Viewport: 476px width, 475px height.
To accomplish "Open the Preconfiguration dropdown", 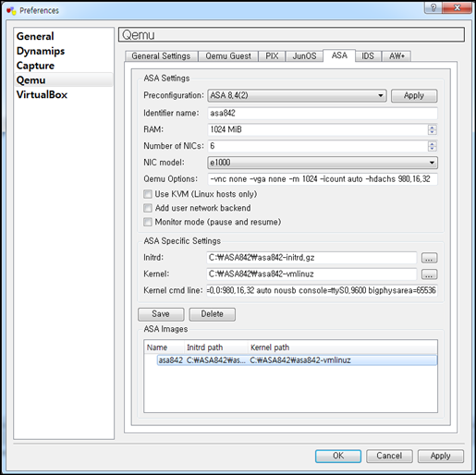I will 297,95.
